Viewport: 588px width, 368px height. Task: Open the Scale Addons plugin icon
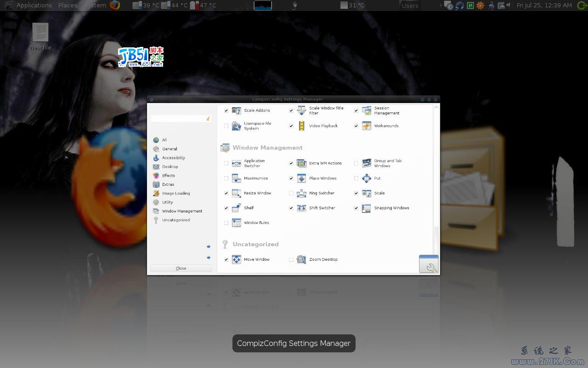pyautogui.click(x=237, y=110)
